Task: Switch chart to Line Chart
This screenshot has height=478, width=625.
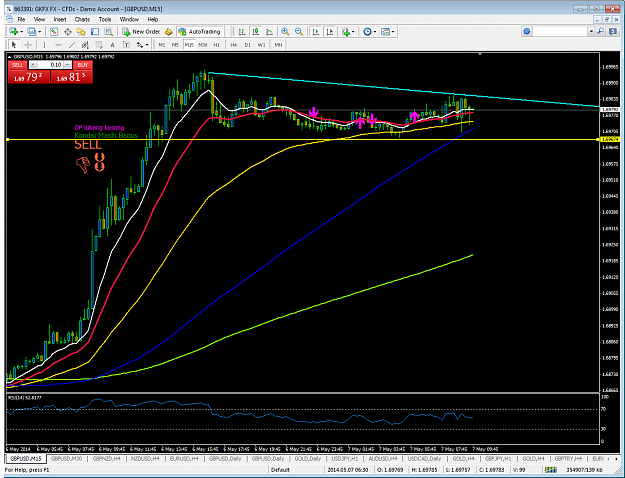Action: [x=269, y=31]
